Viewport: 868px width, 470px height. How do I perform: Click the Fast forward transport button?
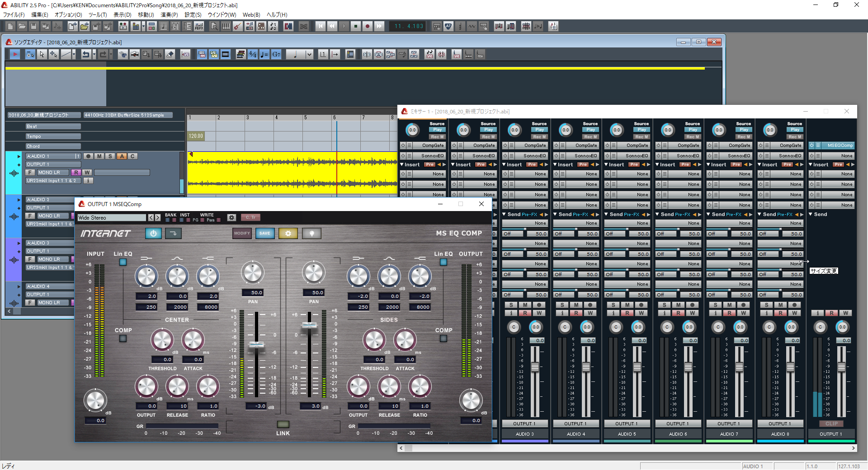coord(379,26)
